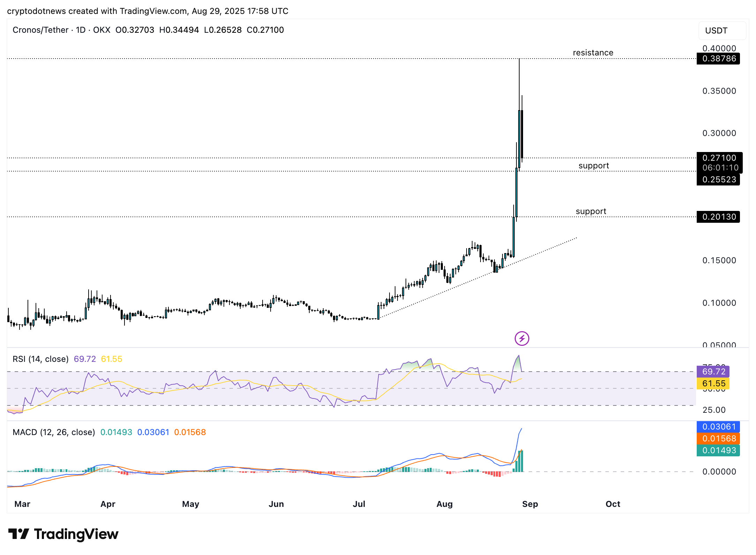
Task: Click the RSI (14, close) indicator legend
Action: coord(40,359)
